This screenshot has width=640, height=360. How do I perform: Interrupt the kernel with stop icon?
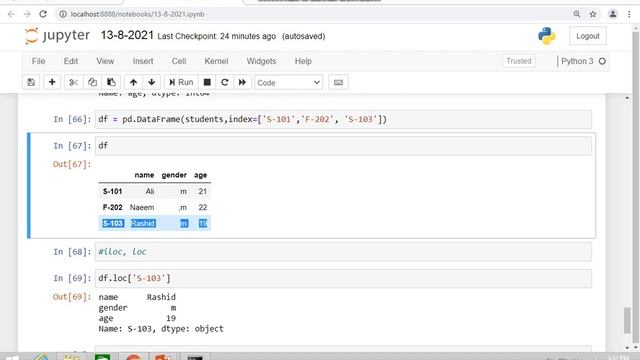pos(207,82)
